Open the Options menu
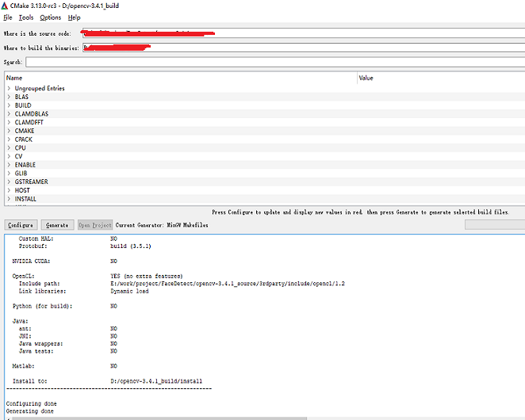Screen dimensions: 525x420 click(x=51, y=17)
